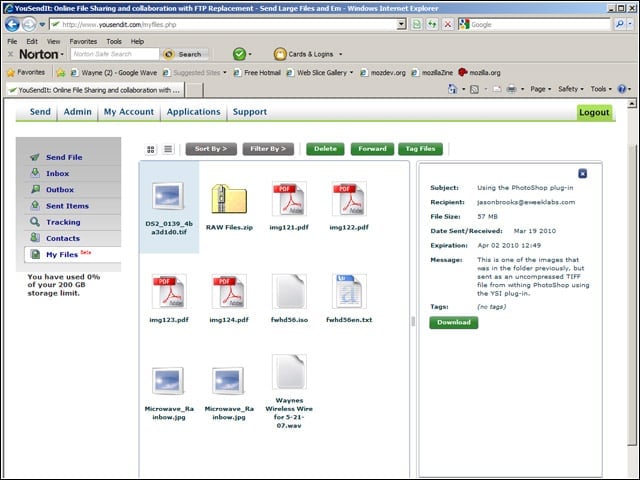Open Norton Cards & Logins icon
The height and width of the screenshot is (480, 640).
click(280, 54)
